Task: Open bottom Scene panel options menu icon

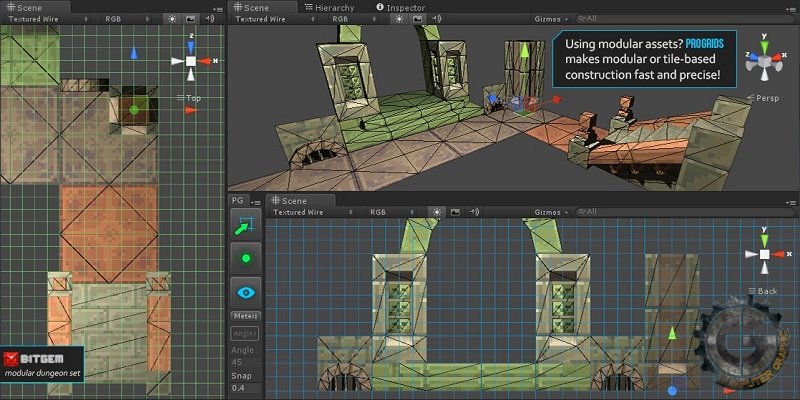Action: tap(791, 203)
